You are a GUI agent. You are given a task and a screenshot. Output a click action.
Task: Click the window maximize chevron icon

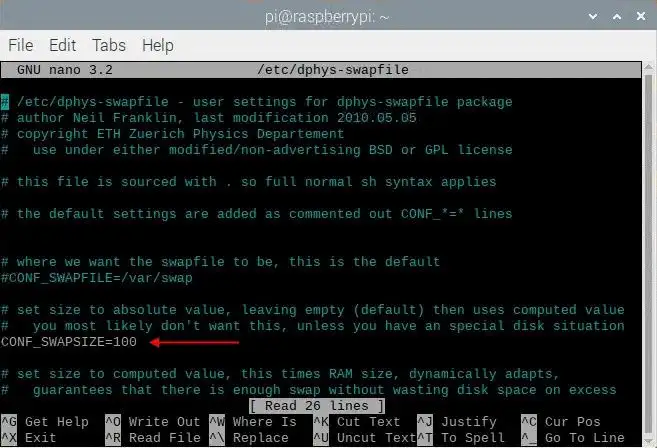[x=617, y=17]
